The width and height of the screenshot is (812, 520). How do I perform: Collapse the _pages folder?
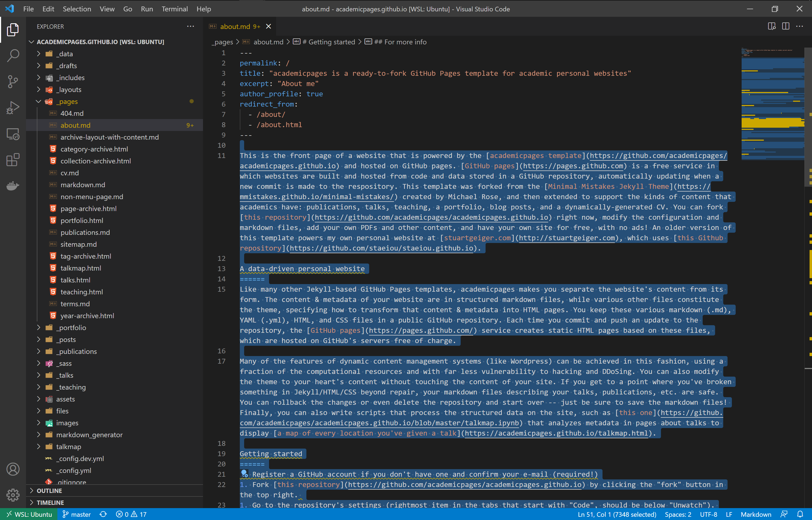[x=38, y=101]
